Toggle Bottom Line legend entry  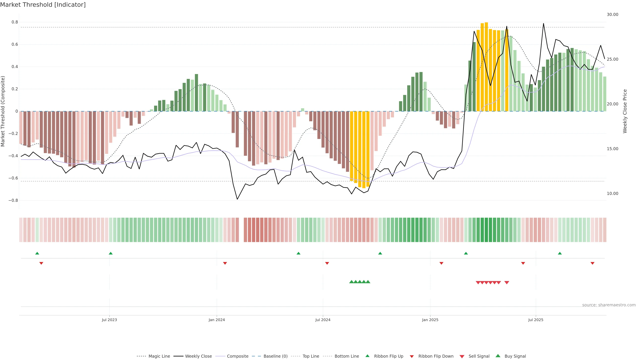346,356
